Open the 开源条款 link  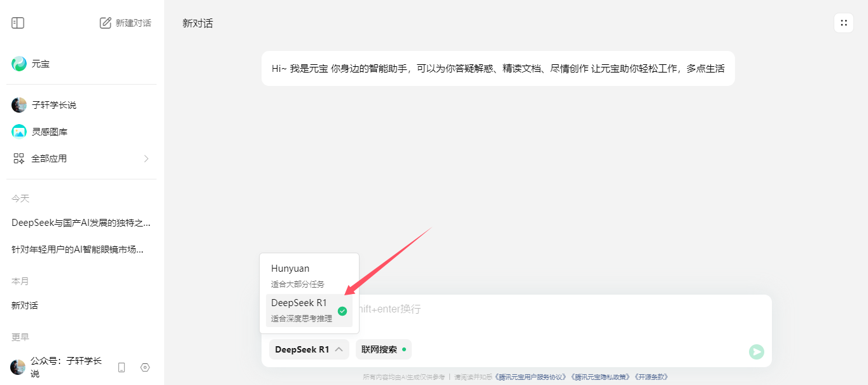click(651, 377)
